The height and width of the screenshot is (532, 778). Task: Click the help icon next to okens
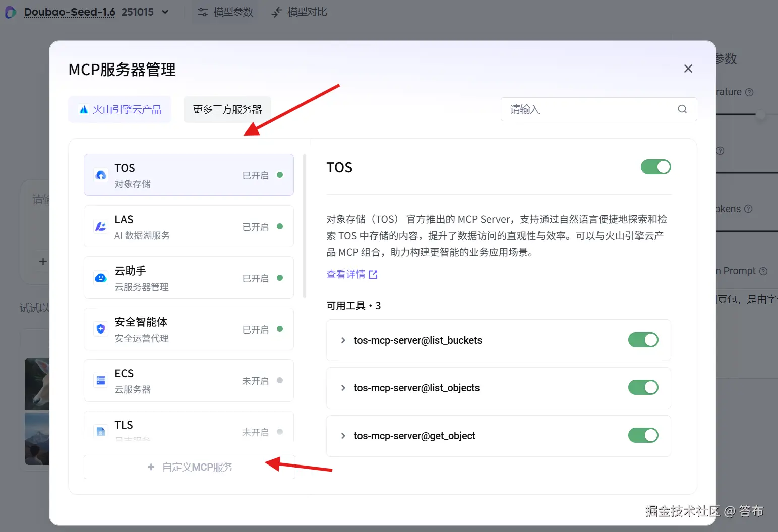(748, 209)
